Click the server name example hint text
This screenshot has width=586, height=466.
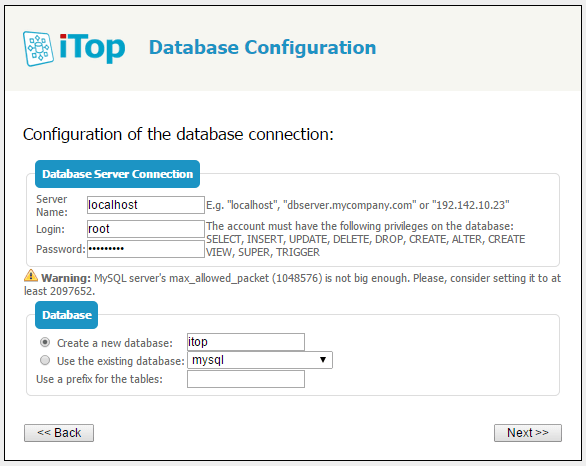[358, 205]
